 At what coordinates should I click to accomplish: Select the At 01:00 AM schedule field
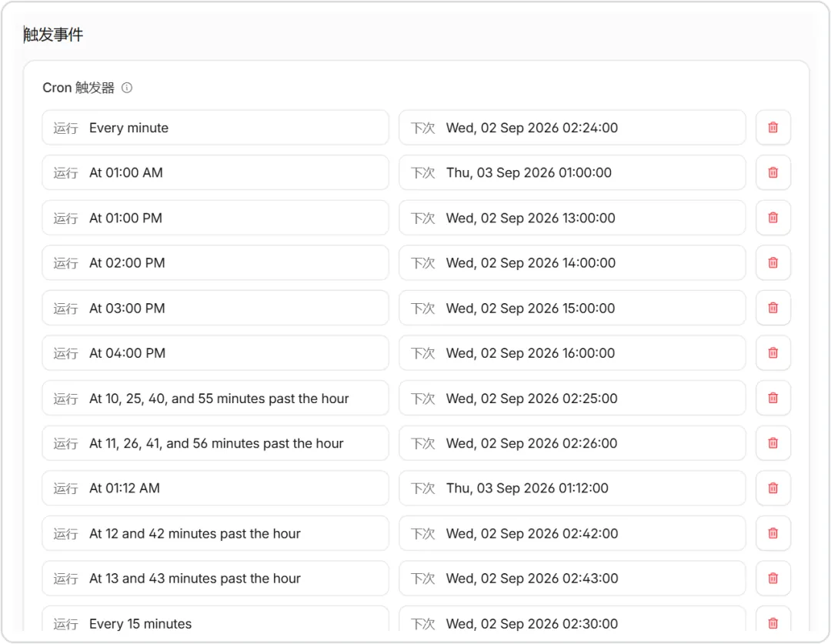[215, 173]
